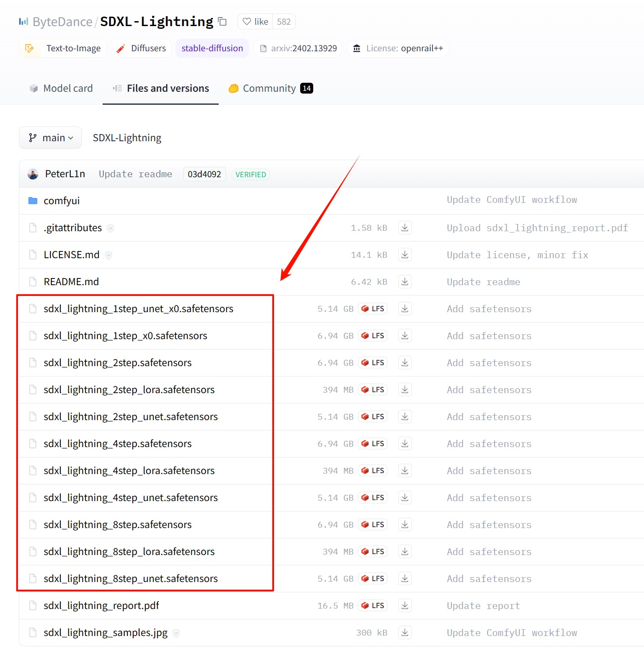This screenshot has height=663, width=644.
Task: Open sdxl_lightning_4step_lora.safetensors file
Action: pos(129,470)
